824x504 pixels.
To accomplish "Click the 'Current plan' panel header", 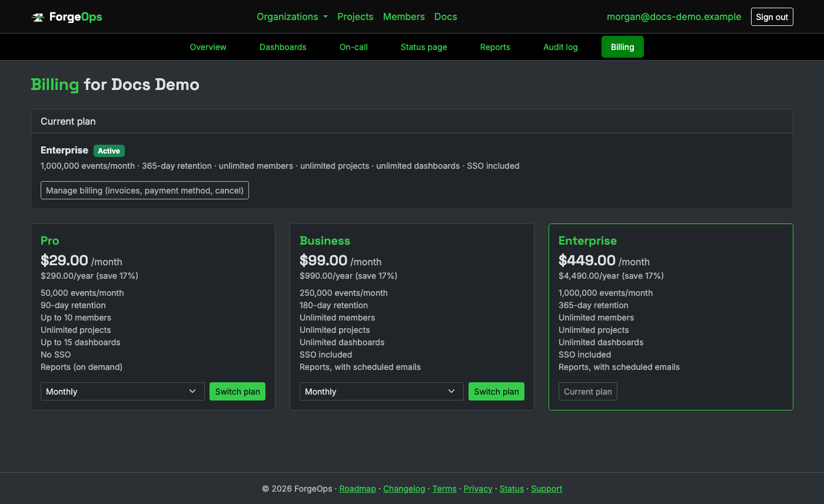I will [x=412, y=121].
